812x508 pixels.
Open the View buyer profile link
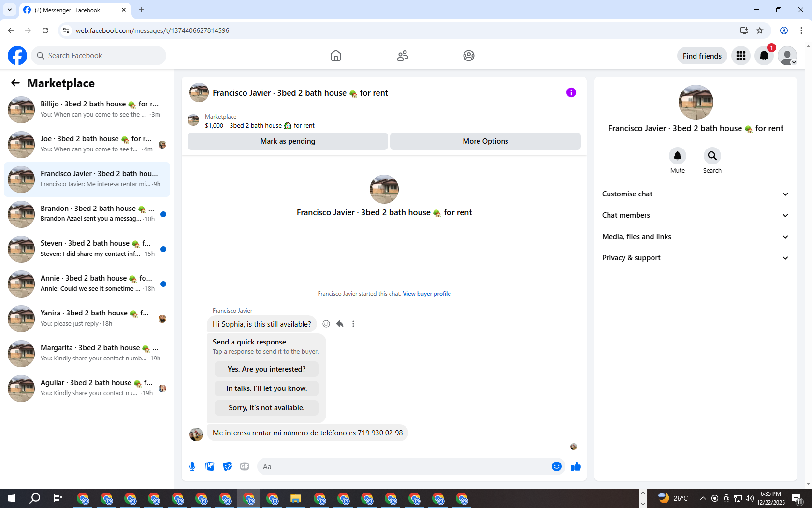(426, 294)
